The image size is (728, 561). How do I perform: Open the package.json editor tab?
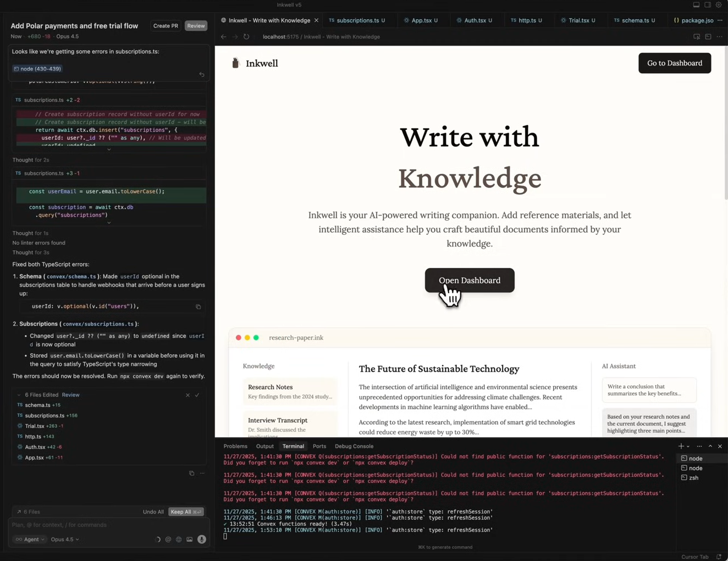[x=693, y=20]
